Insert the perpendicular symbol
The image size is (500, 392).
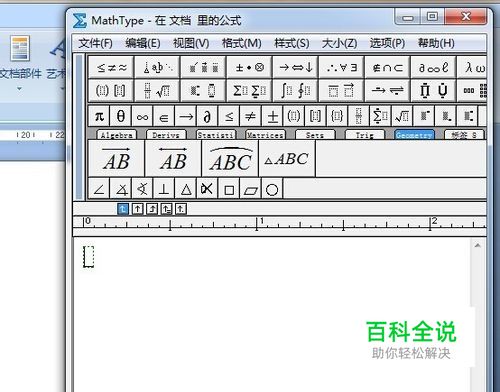point(164,189)
